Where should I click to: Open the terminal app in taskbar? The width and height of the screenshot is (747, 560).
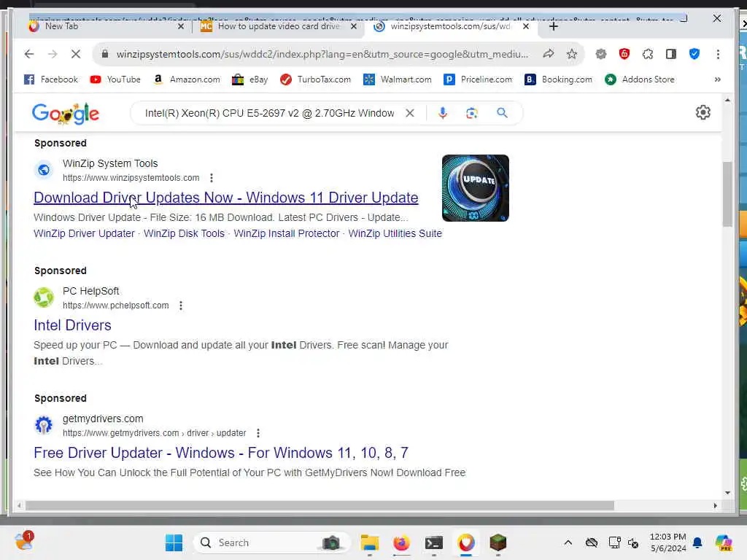434,542
